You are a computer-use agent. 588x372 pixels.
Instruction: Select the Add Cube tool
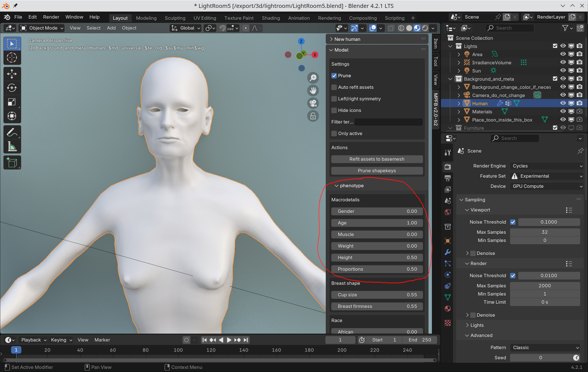(x=12, y=163)
